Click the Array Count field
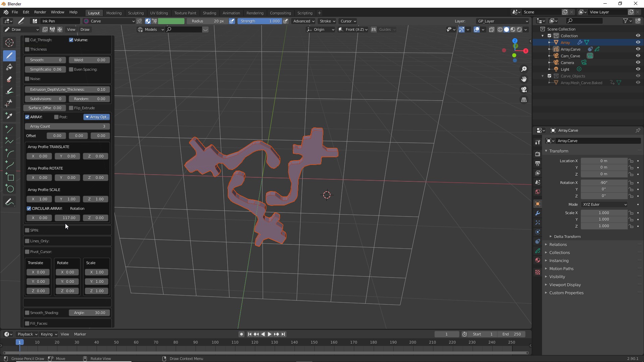Image resolution: width=644 pixels, height=362 pixels. tap(67, 126)
